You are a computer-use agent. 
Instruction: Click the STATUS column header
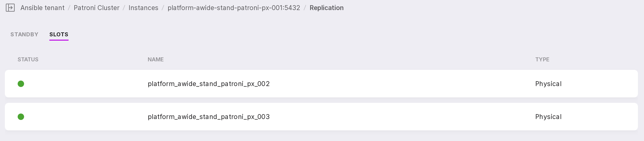coord(28,60)
